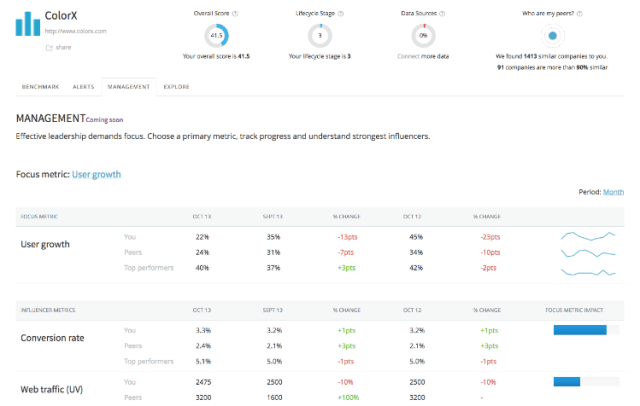
Task: Select the Management tab
Action: [x=129, y=87]
